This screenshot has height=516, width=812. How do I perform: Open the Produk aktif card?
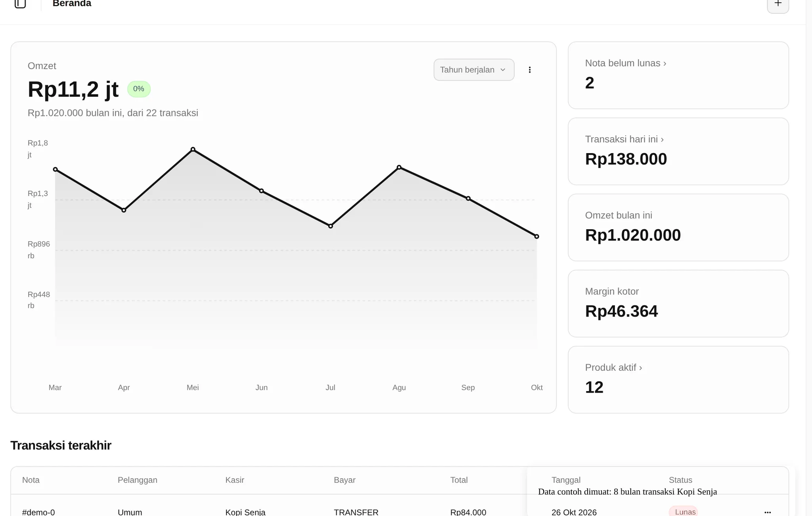(678, 380)
